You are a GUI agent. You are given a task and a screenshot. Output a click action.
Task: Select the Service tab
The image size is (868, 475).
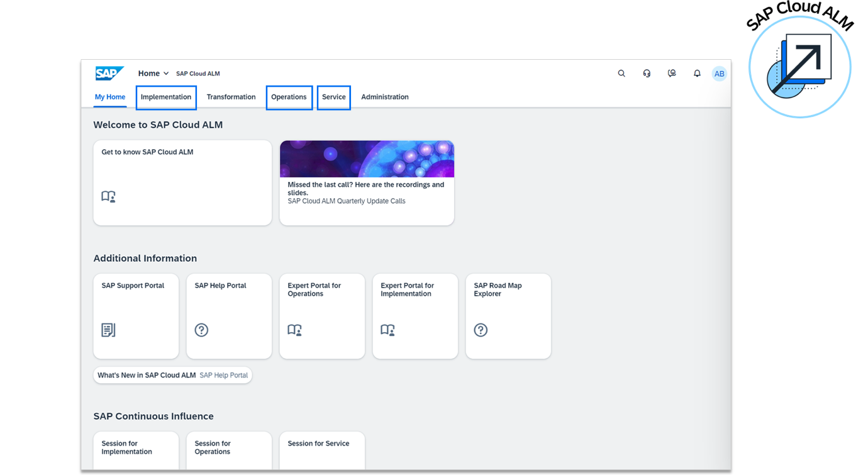(333, 97)
